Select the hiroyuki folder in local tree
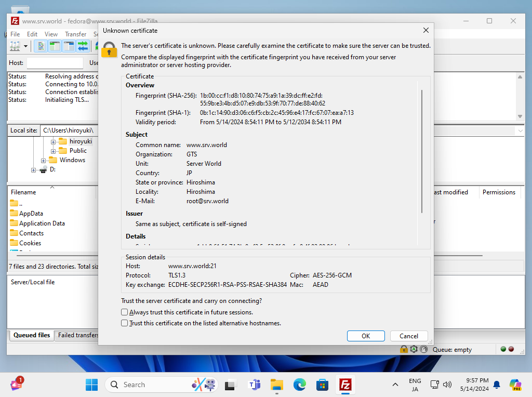The width and height of the screenshot is (532, 397). point(81,141)
